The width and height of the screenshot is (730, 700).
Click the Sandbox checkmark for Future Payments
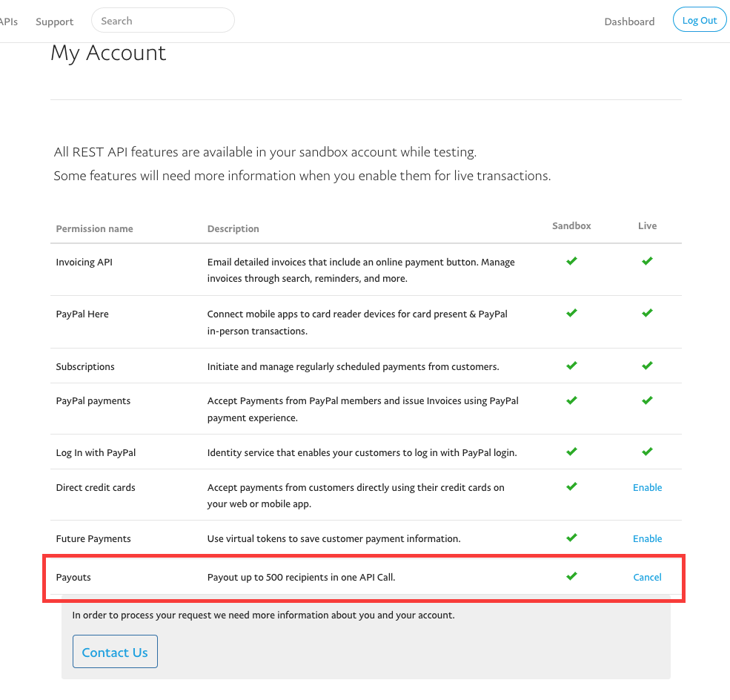click(571, 538)
